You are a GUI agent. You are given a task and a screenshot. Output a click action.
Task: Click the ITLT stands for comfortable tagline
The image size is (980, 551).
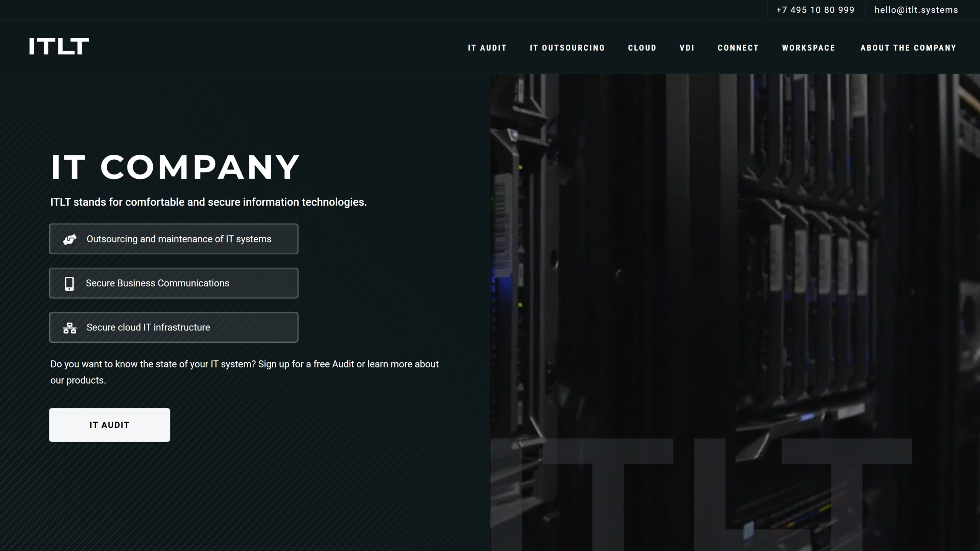pos(209,202)
